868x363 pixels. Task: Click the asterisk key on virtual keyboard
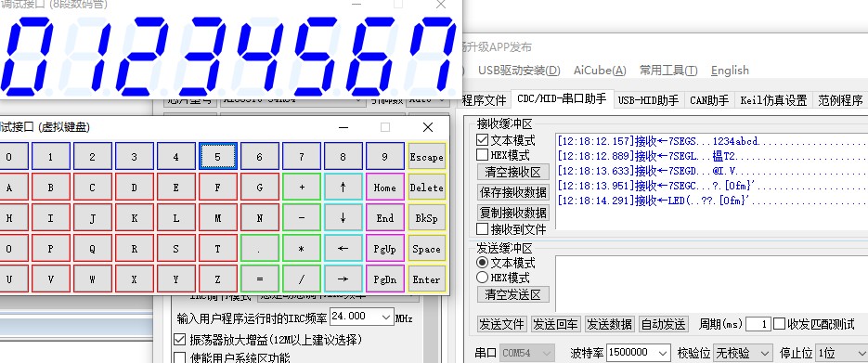point(301,249)
